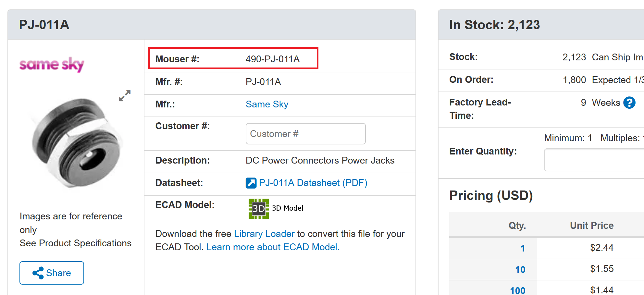Click the datasheet external link icon
Image resolution: width=644 pixels, height=295 pixels.
coord(251,183)
